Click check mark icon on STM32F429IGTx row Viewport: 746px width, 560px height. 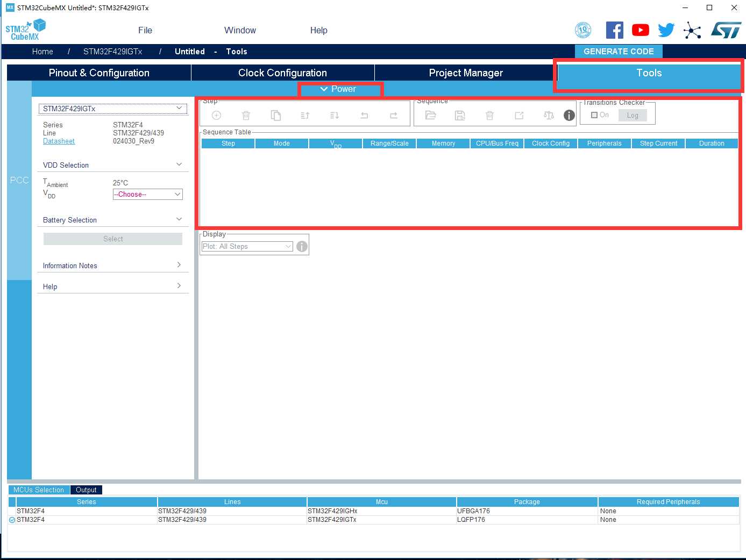[x=12, y=520]
